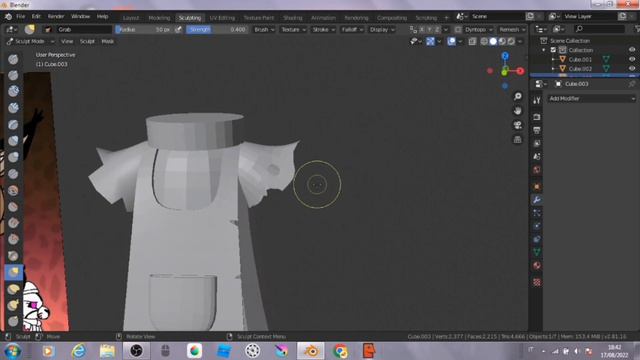
Task: Open the Texture dropdown
Action: click(293, 29)
